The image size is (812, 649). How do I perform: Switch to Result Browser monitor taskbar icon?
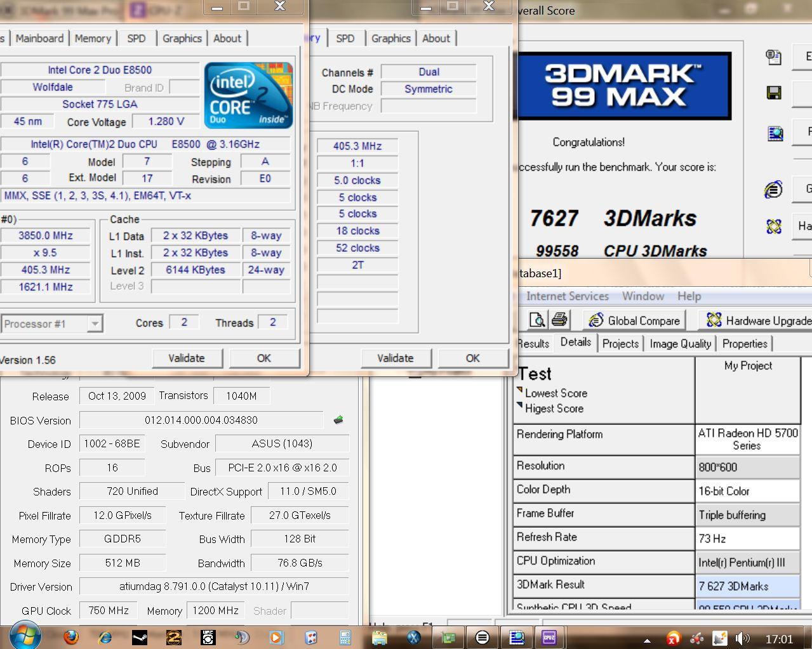[516, 637]
